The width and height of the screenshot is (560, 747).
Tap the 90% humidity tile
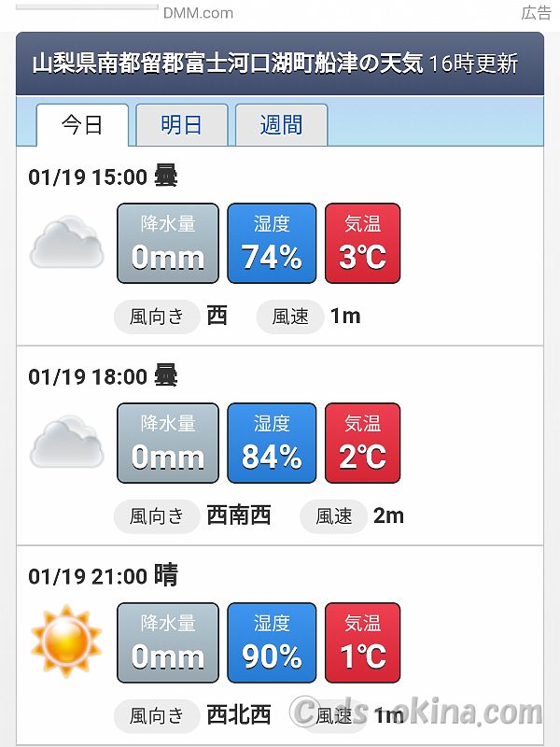click(x=272, y=642)
